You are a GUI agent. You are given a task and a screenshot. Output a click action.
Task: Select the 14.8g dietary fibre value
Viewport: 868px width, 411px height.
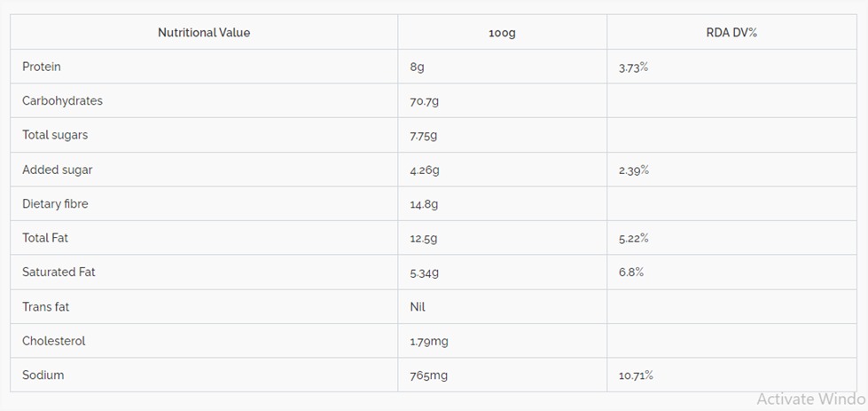(x=424, y=204)
